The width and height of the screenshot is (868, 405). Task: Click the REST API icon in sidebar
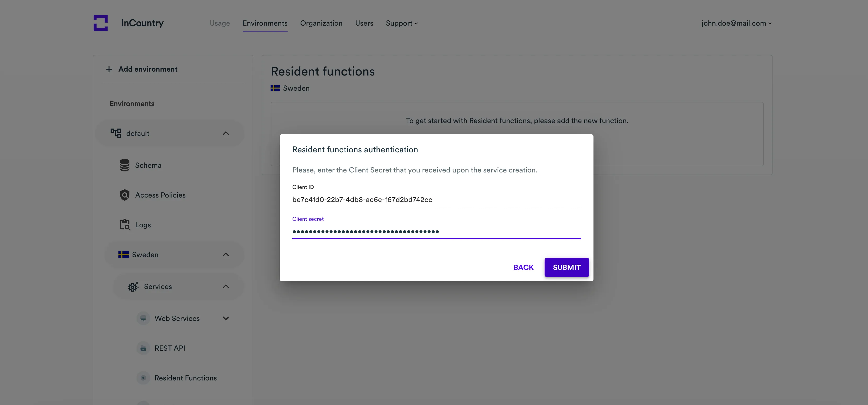pos(143,348)
